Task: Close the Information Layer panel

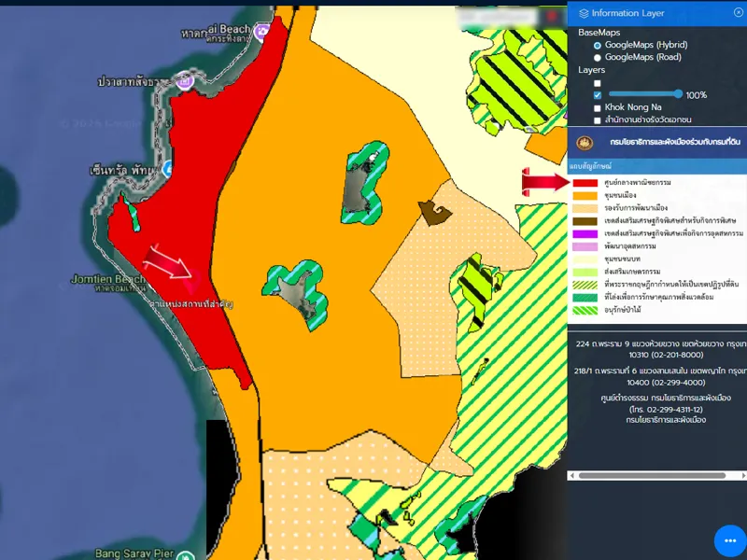Action: [739, 12]
